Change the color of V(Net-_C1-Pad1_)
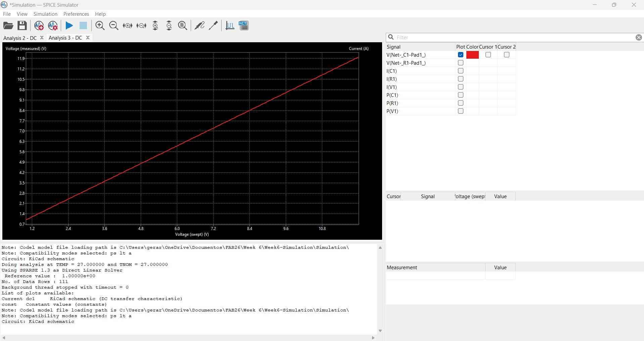The width and height of the screenshot is (644, 341). 472,55
